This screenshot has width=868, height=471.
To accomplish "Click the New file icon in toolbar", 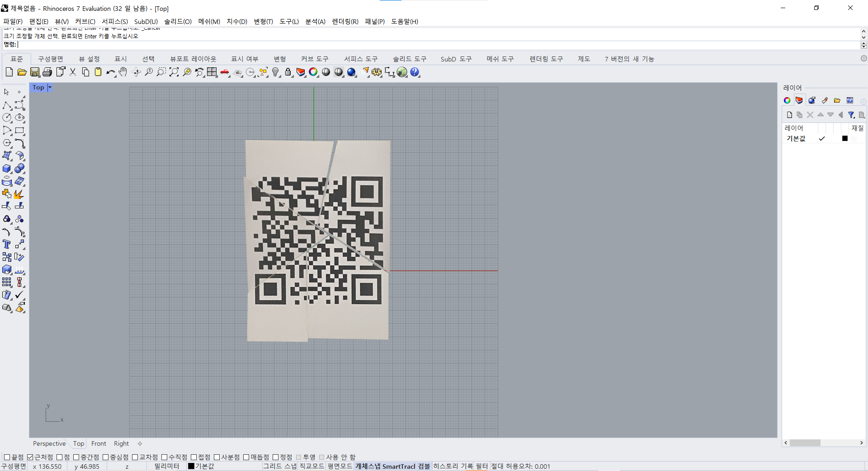I will (x=9, y=72).
